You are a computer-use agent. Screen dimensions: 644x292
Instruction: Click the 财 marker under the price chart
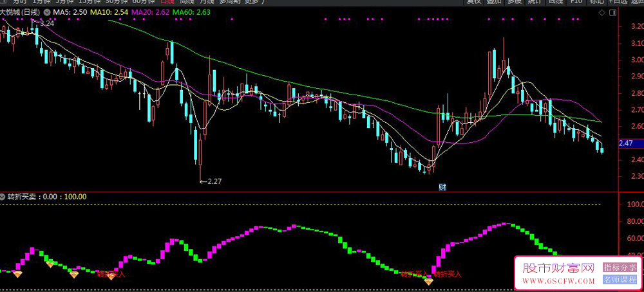click(x=442, y=187)
